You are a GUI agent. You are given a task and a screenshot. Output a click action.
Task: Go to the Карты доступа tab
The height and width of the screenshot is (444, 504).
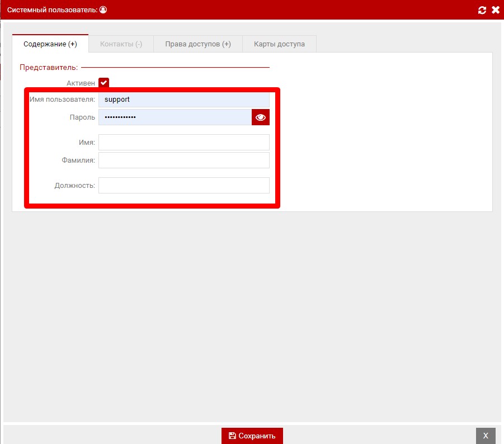[279, 44]
